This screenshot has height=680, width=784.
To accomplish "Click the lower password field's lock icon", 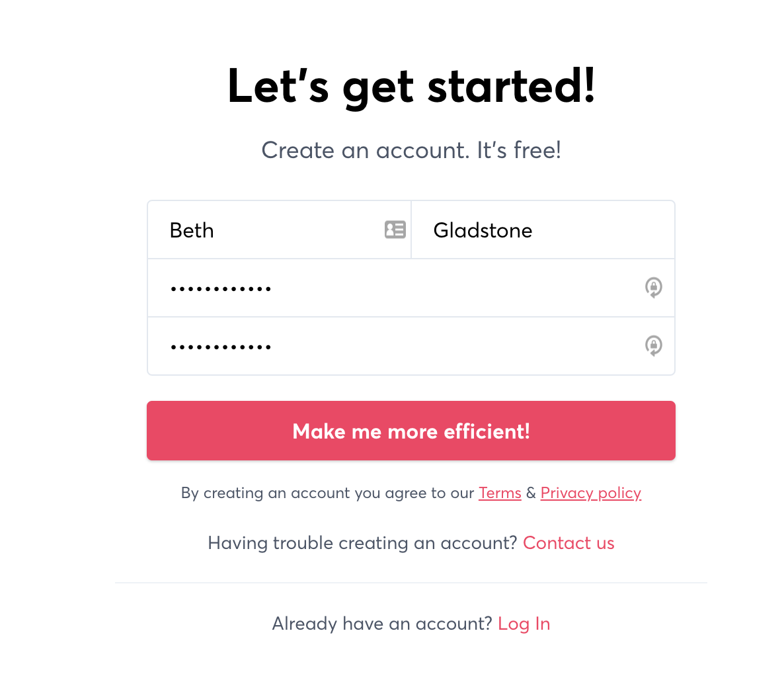I will 653,346.
